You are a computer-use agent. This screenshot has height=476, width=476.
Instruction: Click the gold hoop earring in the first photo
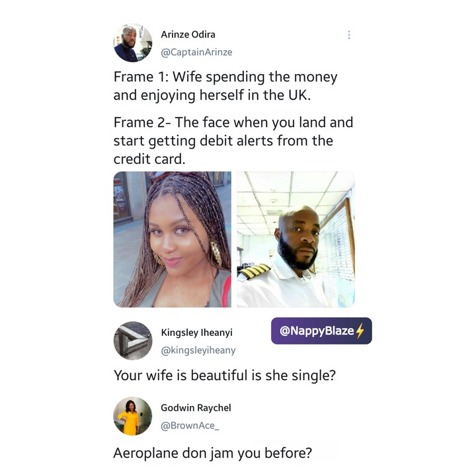(x=216, y=253)
